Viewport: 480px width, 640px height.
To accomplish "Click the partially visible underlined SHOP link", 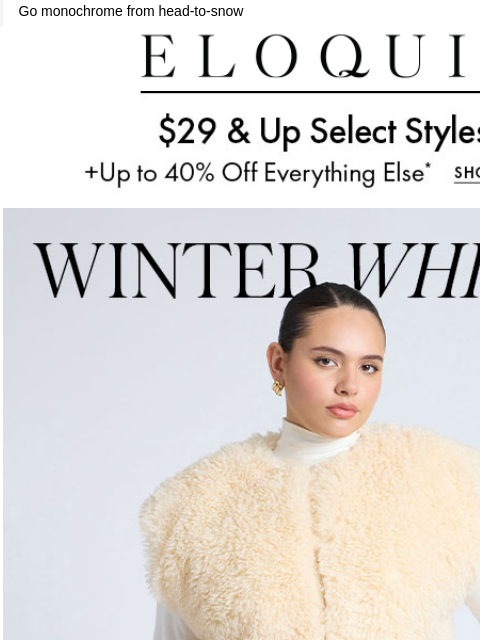I will coord(467,174).
